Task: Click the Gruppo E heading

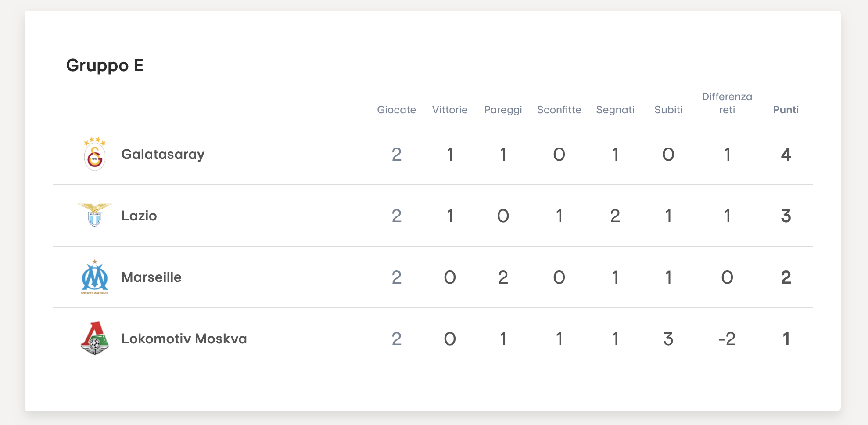Action: pyautogui.click(x=105, y=66)
